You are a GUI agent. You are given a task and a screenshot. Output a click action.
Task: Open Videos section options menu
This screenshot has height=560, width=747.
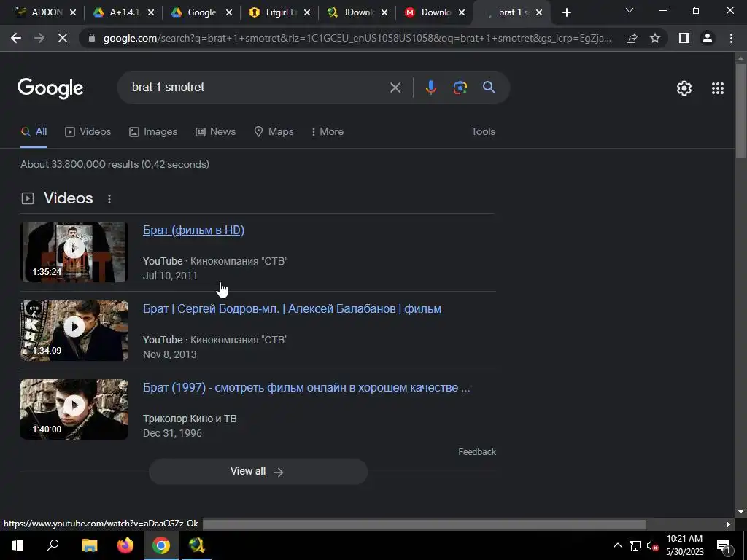coord(109,199)
